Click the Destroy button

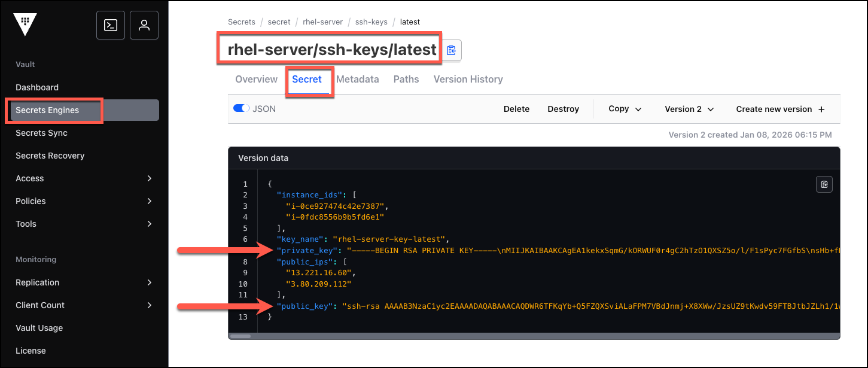(x=564, y=109)
